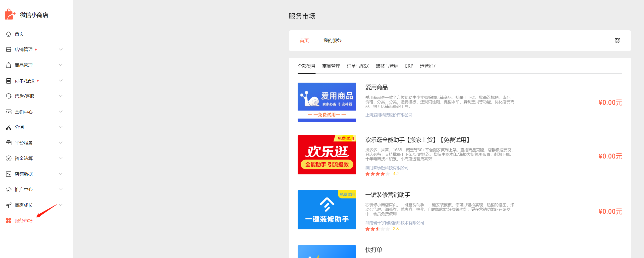Image resolution: width=644 pixels, height=258 pixels.
Task: Click the 订单/配送 clipboard icon
Action: (x=8, y=81)
